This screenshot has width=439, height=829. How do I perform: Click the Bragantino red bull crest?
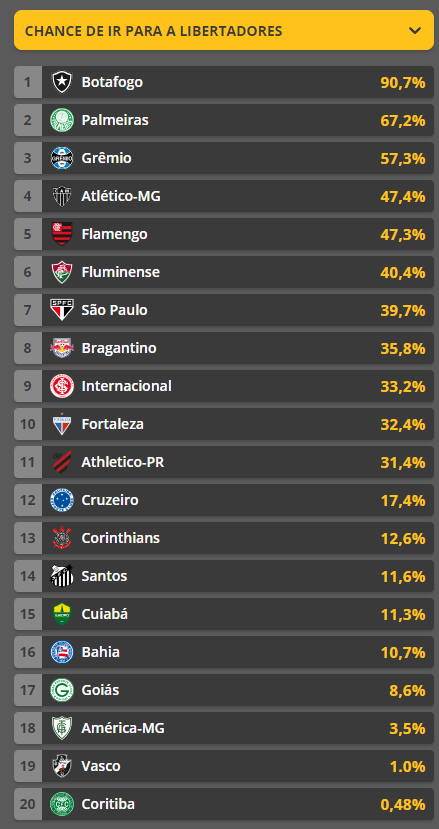62,348
